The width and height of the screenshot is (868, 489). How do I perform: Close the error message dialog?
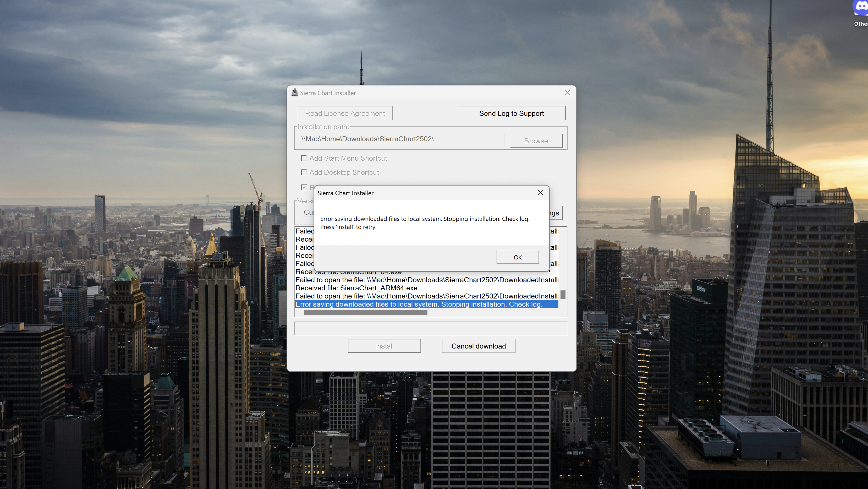click(x=540, y=193)
